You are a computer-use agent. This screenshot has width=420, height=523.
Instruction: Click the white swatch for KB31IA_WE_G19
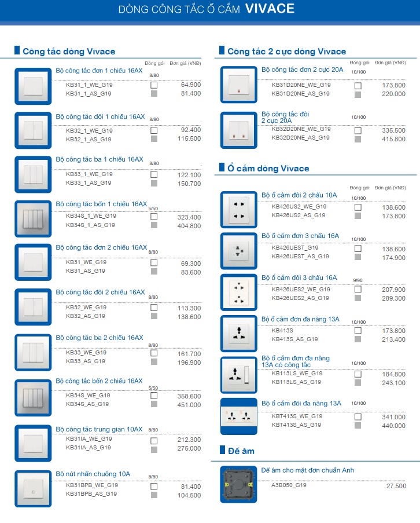pos(154,441)
